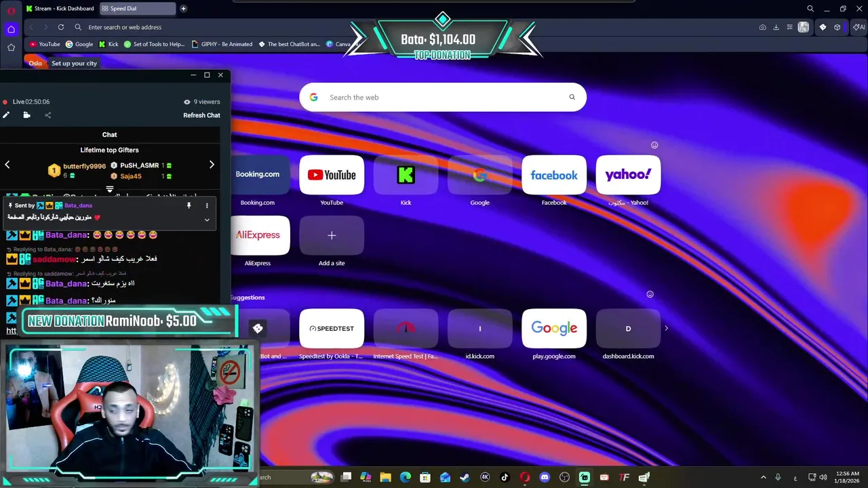Switch to the Stream - Kick Dashboard tab
Image resolution: width=868 pixels, height=488 pixels.
(x=60, y=9)
